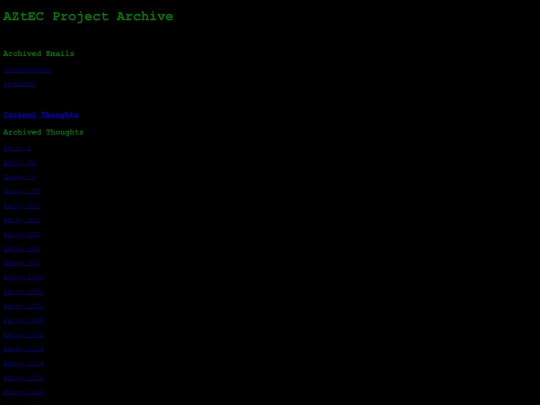Open the entry link just above Entry 209
The image size is (540, 405).
pos(22,191)
